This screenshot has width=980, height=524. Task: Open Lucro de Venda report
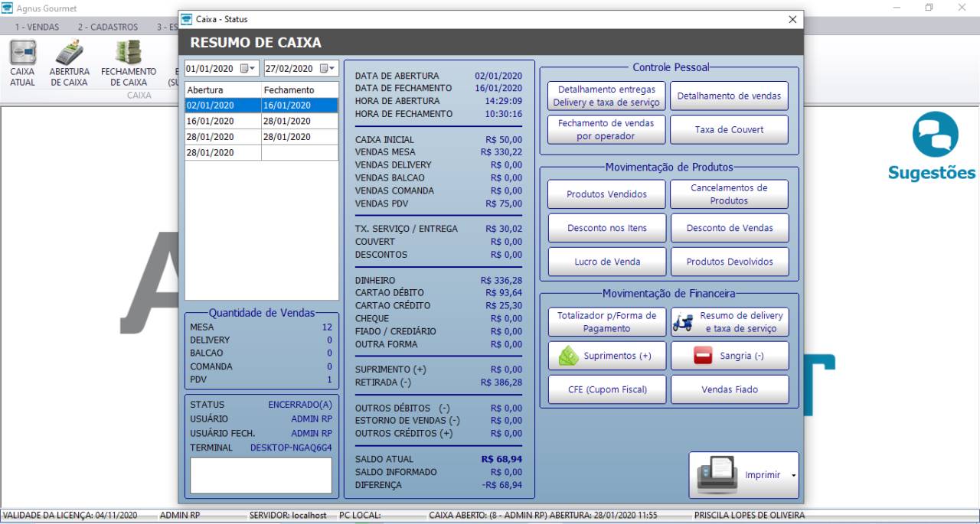[x=606, y=262]
